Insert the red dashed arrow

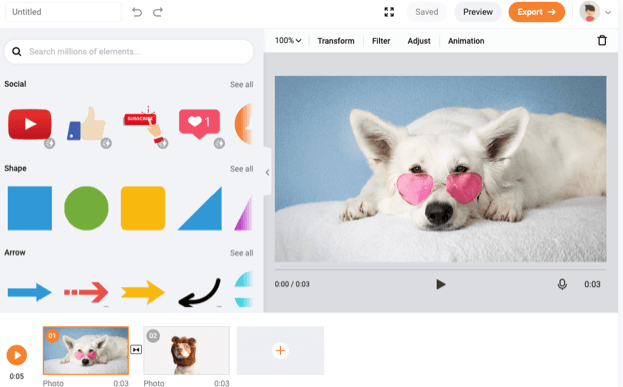pyautogui.click(x=86, y=292)
